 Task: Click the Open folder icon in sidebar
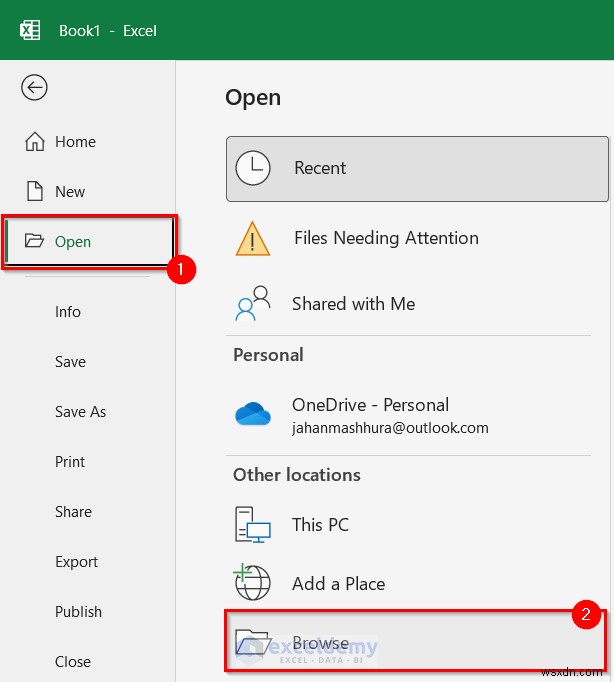coord(34,241)
